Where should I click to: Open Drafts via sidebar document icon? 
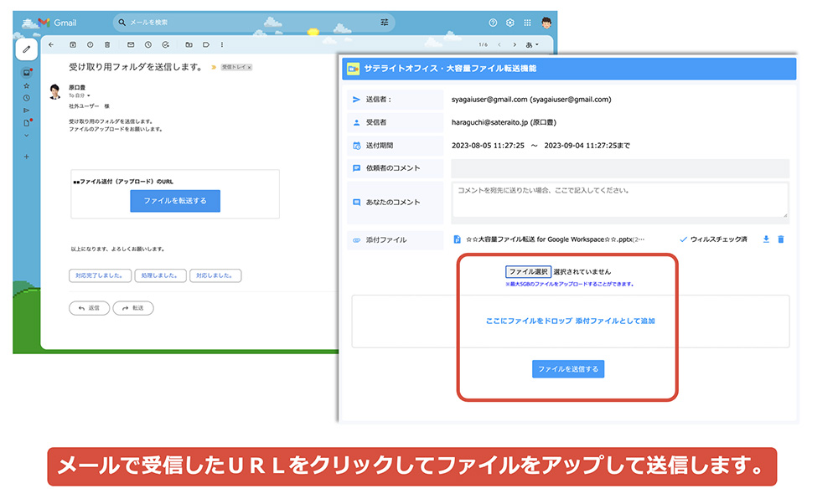tap(26, 123)
